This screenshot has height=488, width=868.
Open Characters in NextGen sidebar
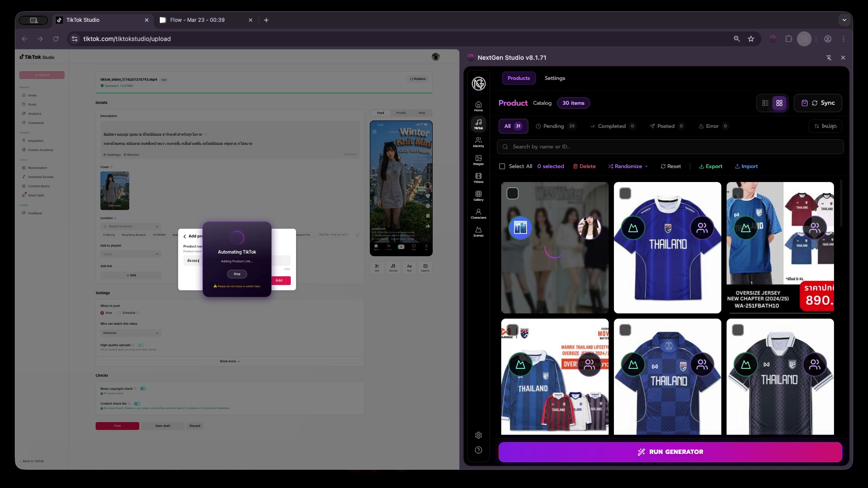[479, 213]
